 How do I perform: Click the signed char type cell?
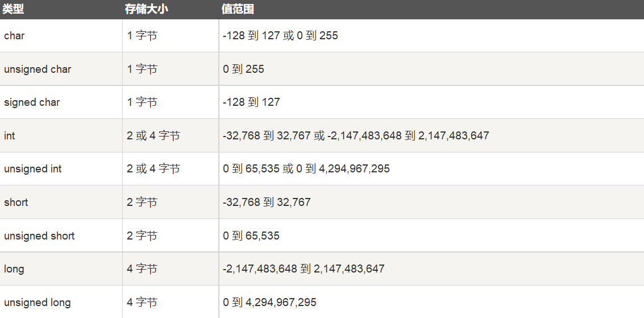point(32,102)
